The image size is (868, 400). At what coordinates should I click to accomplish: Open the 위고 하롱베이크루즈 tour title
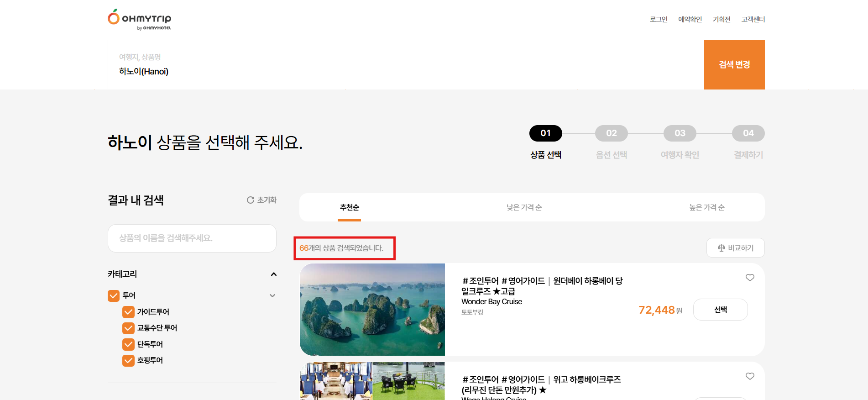point(541,384)
